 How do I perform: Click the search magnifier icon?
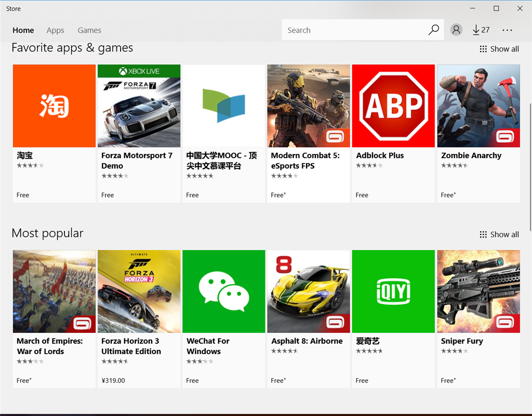434,30
